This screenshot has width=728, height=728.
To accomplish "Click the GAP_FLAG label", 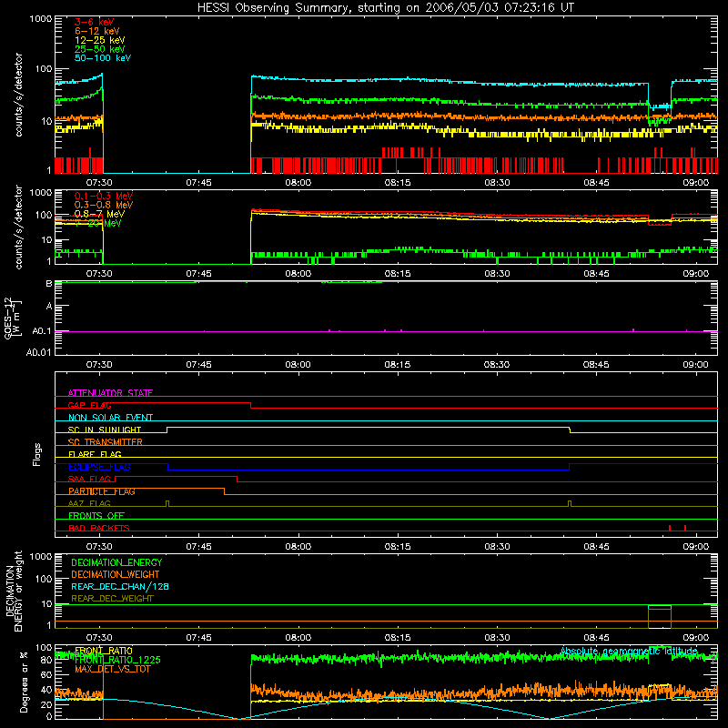I will 89,405.
